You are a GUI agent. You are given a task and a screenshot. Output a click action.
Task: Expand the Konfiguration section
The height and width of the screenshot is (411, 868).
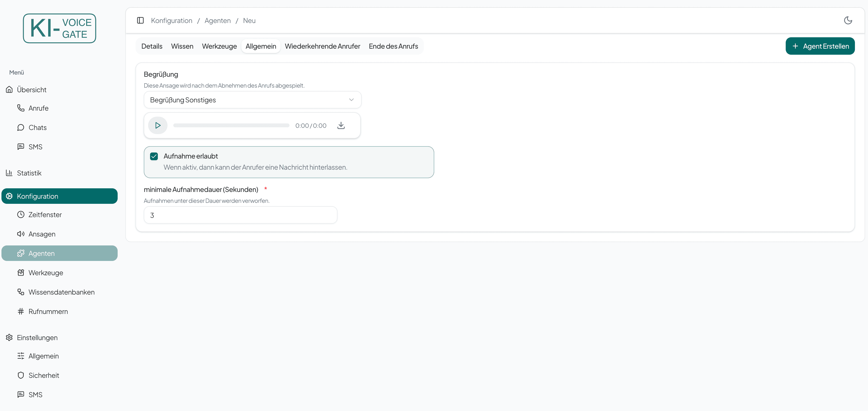point(38,196)
